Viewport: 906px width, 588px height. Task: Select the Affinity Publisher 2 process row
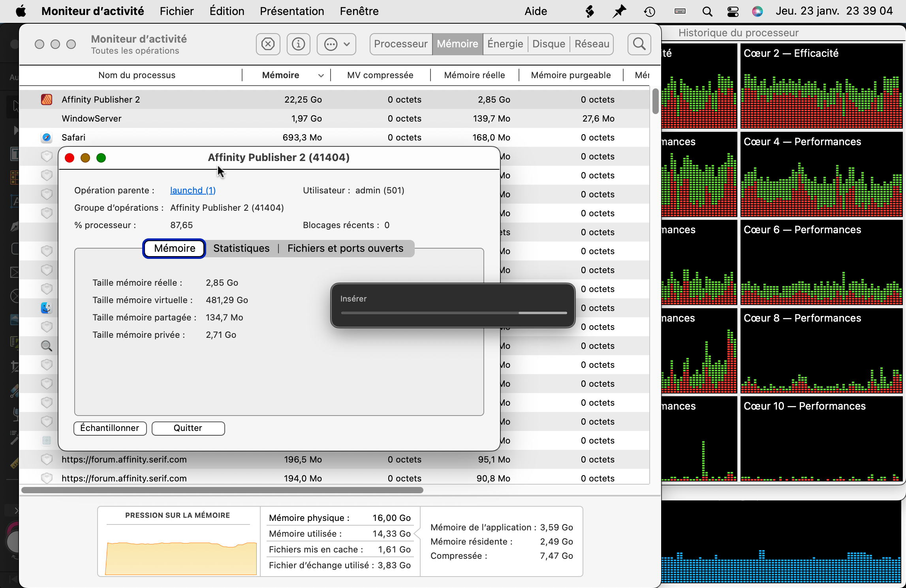click(x=334, y=99)
